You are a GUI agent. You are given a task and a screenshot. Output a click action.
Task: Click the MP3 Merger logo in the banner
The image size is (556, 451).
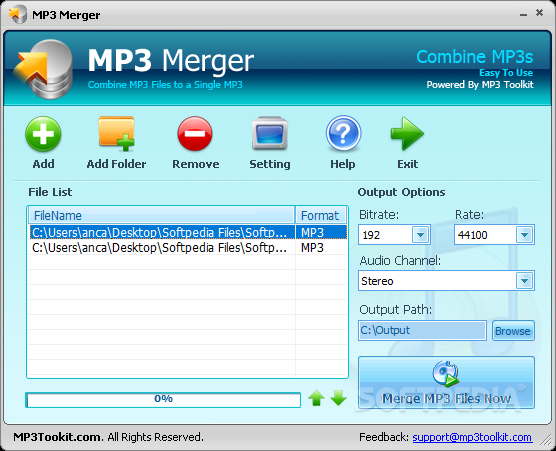click(x=43, y=69)
